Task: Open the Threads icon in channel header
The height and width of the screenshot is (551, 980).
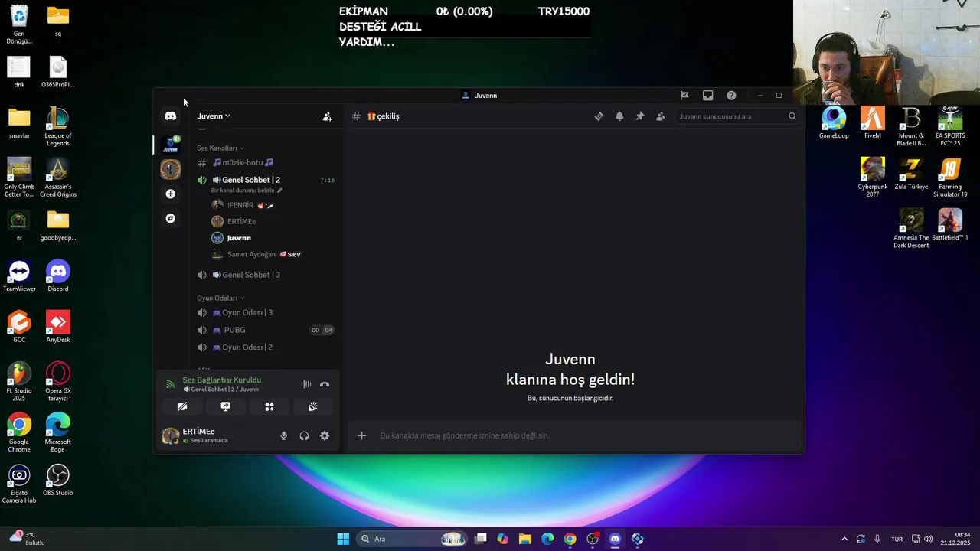Action: (599, 116)
